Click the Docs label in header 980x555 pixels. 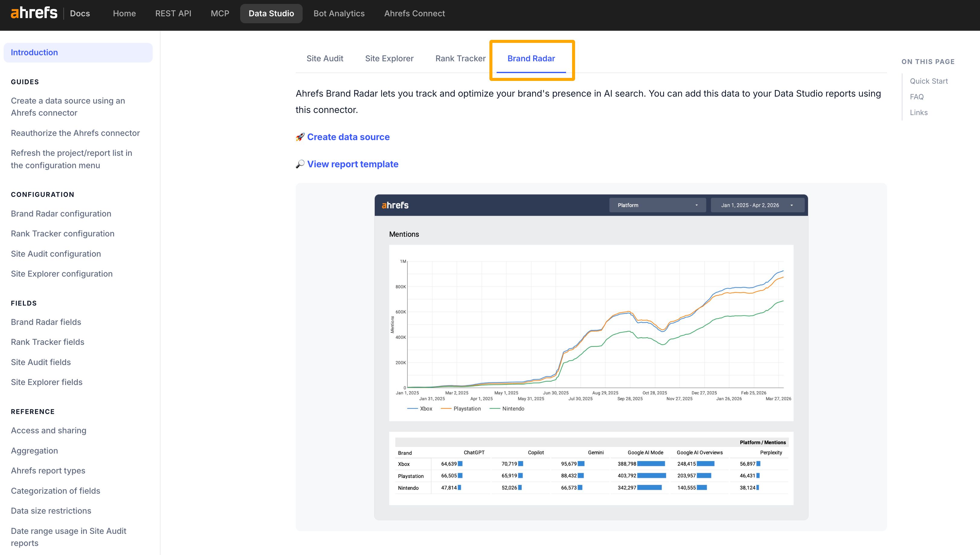(80, 13)
